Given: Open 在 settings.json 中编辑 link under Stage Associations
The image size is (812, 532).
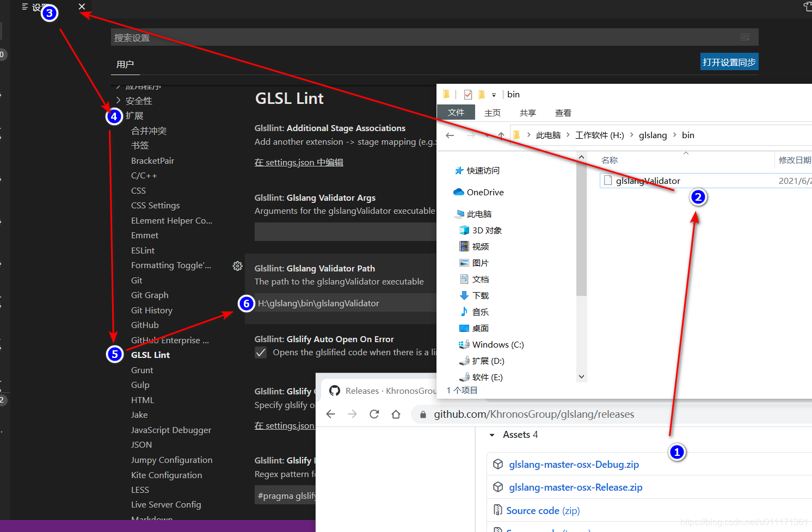Looking at the screenshot, I should point(299,163).
